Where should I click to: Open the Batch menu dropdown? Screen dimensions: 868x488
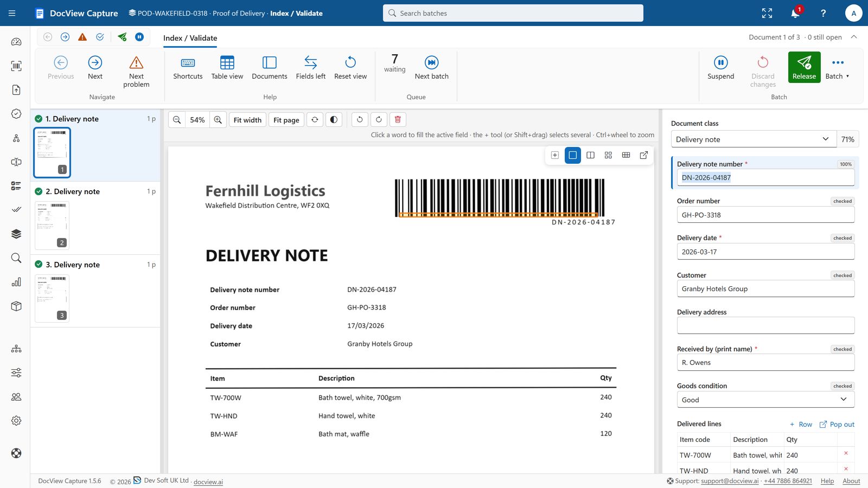tap(837, 68)
